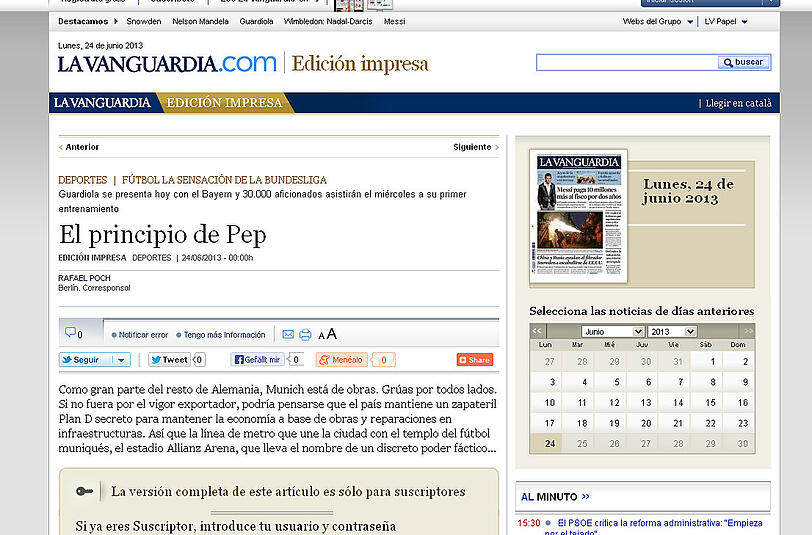Tweet this article
Image resolution: width=812 pixels, height=535 pixels.
click(169, 359)
